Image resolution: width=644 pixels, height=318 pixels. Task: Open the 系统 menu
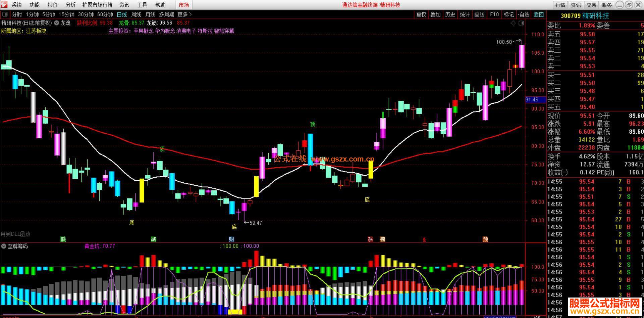16,5
